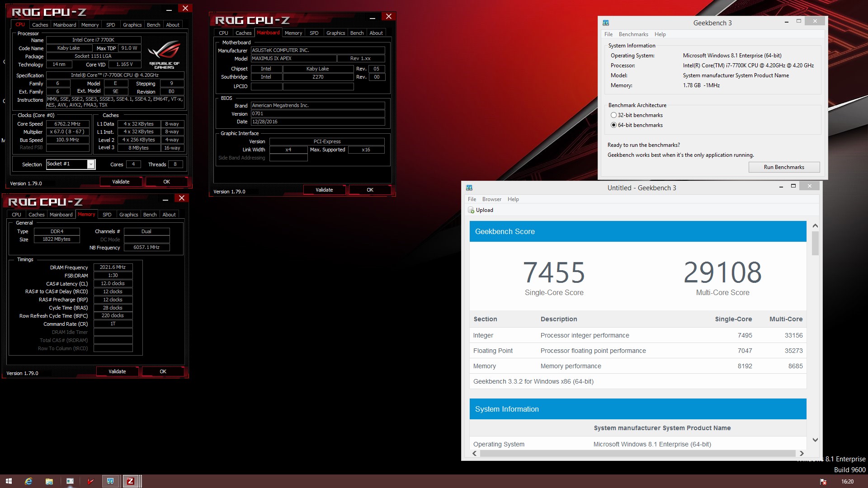The height and width of the screenshot is (488, 868).
Task: Open the red checkmark taskbar app
Action: [90, 481]
